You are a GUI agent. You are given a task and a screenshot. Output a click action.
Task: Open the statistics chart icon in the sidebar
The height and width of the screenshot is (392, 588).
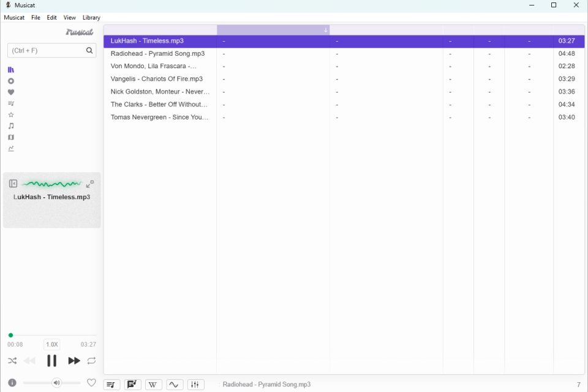click(11, 149)
